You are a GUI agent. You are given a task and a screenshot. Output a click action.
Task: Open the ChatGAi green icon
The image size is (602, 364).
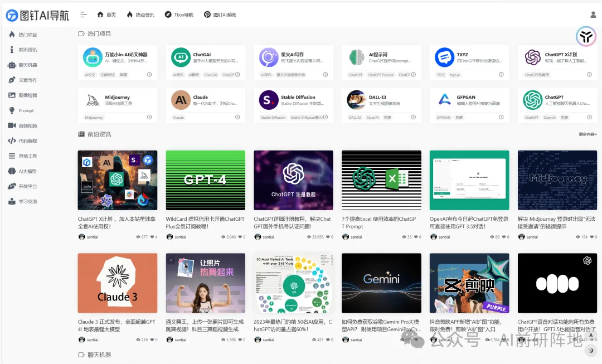point(181,57)
